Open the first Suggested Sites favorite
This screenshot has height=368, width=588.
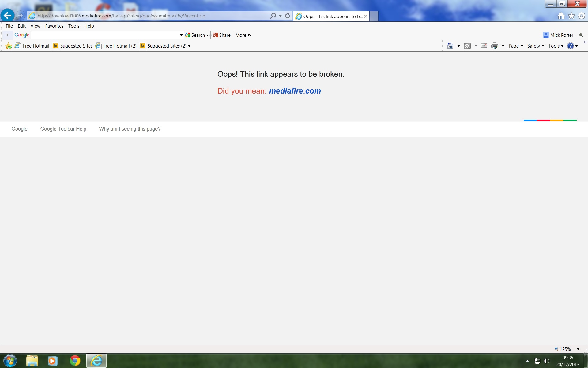(73, 46)
